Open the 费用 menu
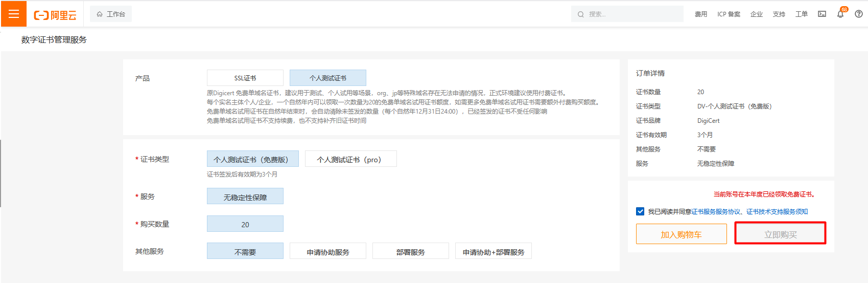The height and width of the screenshot is (283, 868). 701,14
